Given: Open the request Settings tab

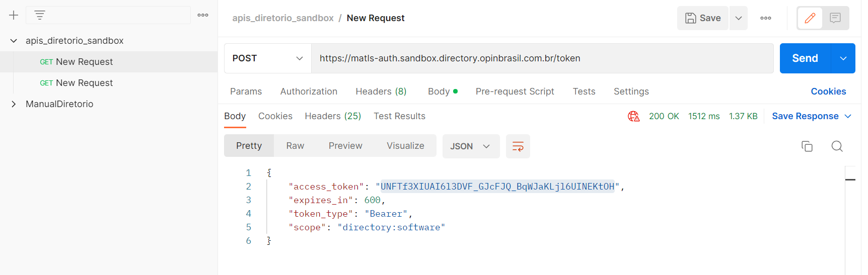Looking at the screenshot, I should pos(631,91).
